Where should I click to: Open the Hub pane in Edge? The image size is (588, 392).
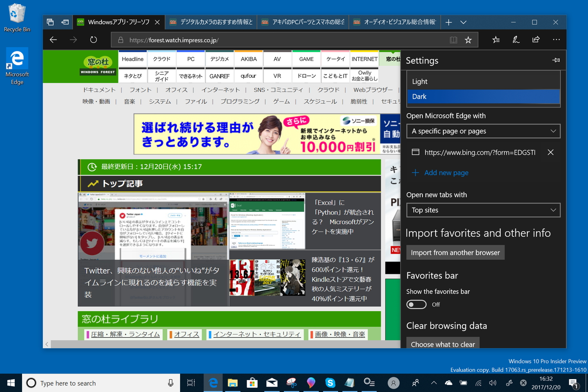point(495,40)
